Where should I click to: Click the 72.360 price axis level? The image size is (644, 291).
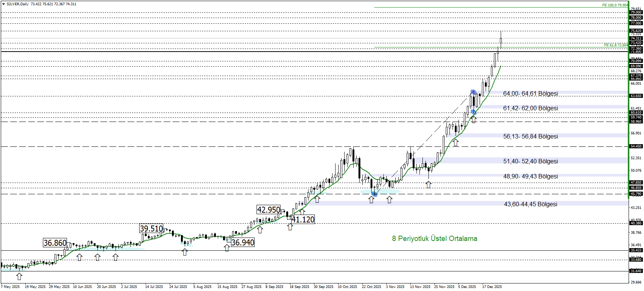tap(636, 49)
